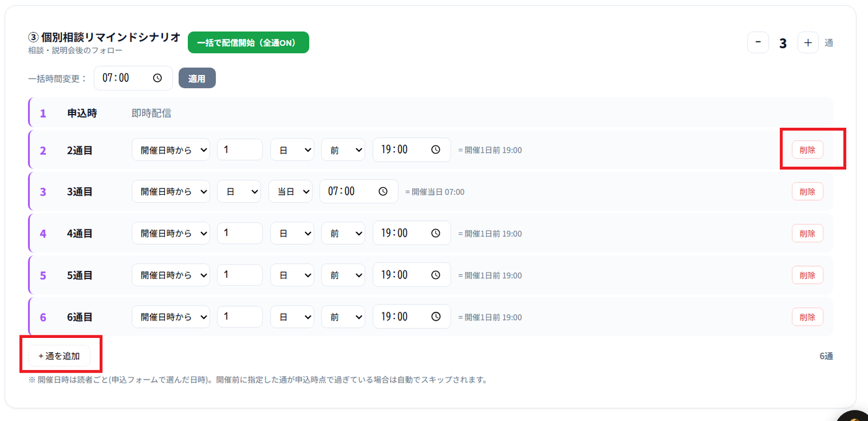Click the subtitle 相談・説明会後のフォロー
This screenshot has width=868, height=421.
click(x=75, y=50)
